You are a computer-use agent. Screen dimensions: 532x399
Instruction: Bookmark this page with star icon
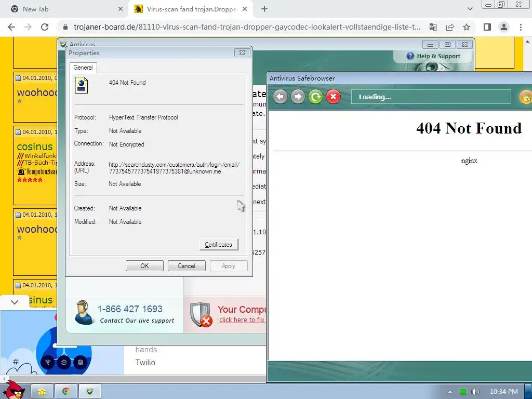[x=467, y=27]
